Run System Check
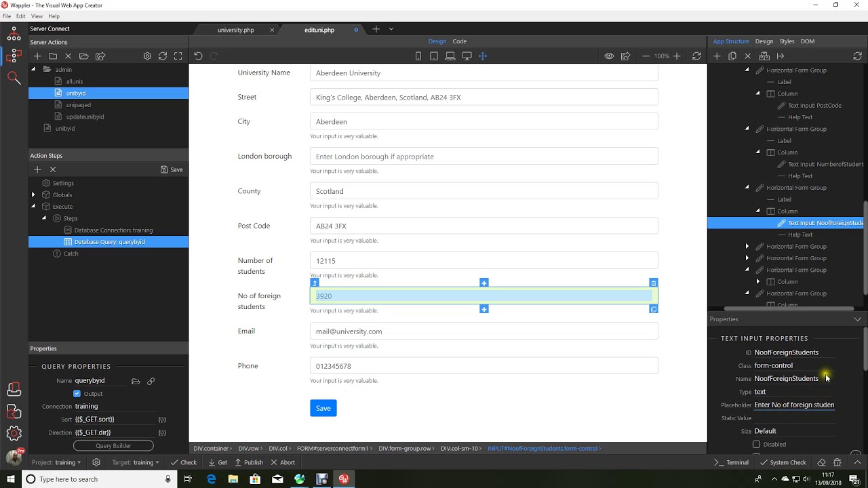868x488 pixels. [783, 462]
